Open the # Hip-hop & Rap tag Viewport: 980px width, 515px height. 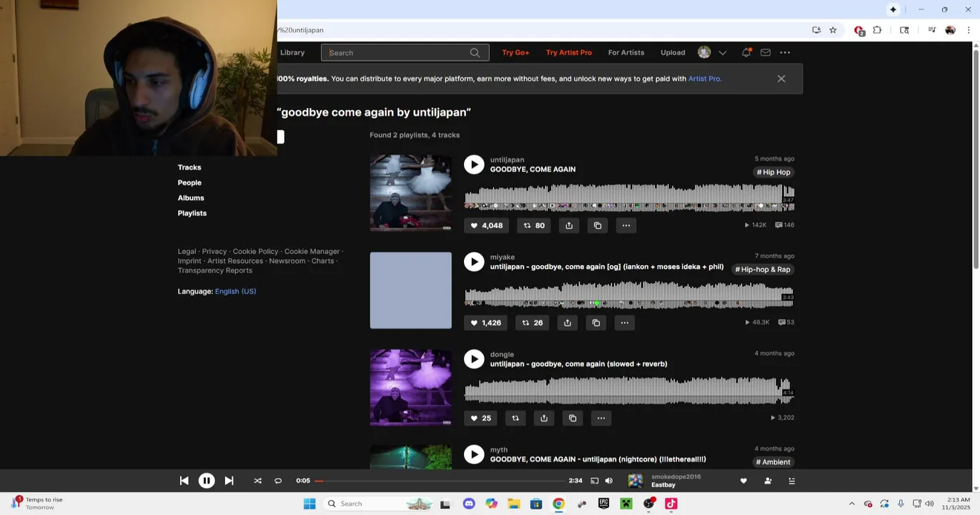coord(763,270)
